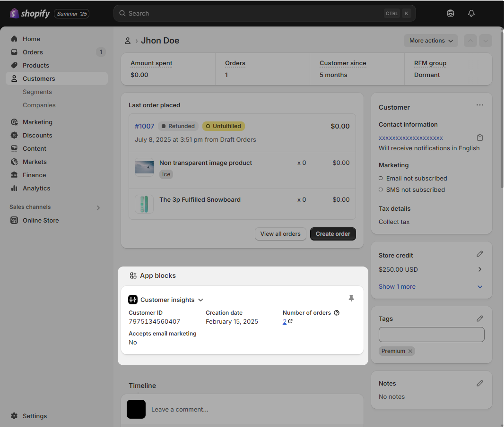Click the pencil icon next to Tags
The width and height of the screenshot is (504, 430).
(x=480, y=318)
